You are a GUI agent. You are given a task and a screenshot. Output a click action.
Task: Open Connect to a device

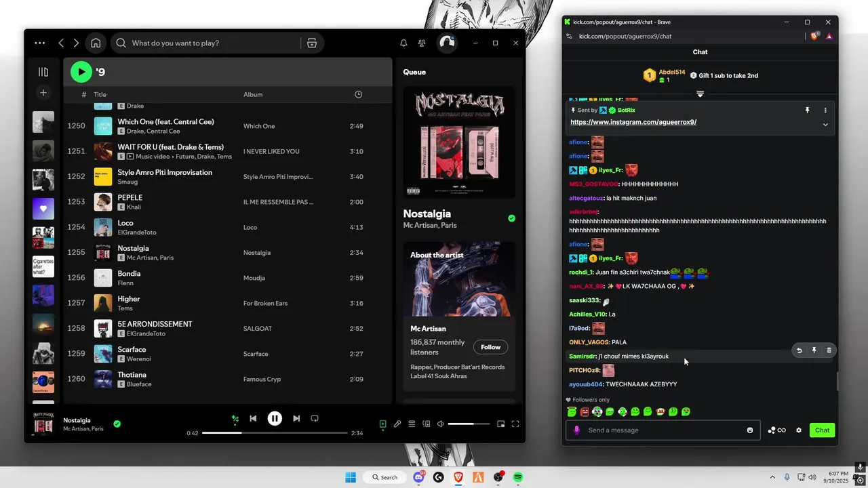427,424
